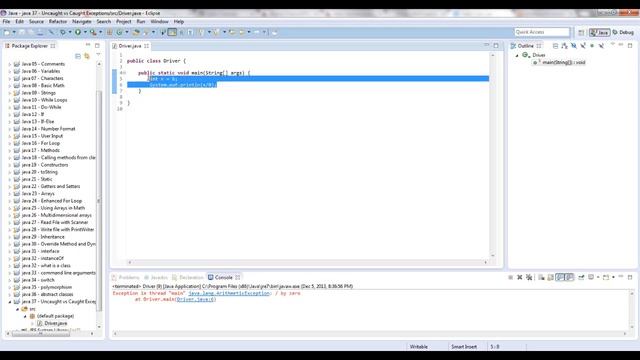Click the New file toolbar icon
The image size is (640, 360).
7,32
